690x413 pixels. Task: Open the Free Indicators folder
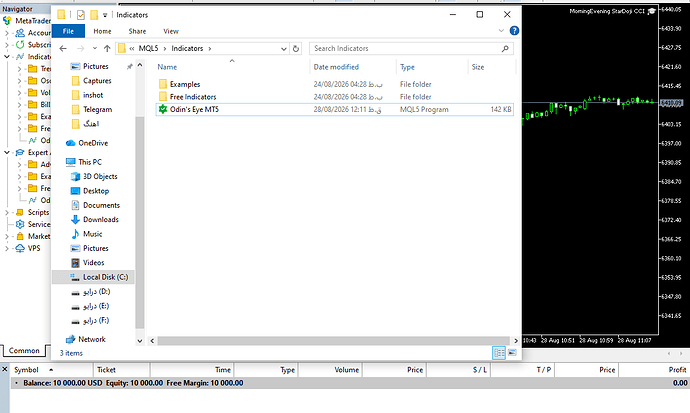pyautogui.click(x=193, y=97)
